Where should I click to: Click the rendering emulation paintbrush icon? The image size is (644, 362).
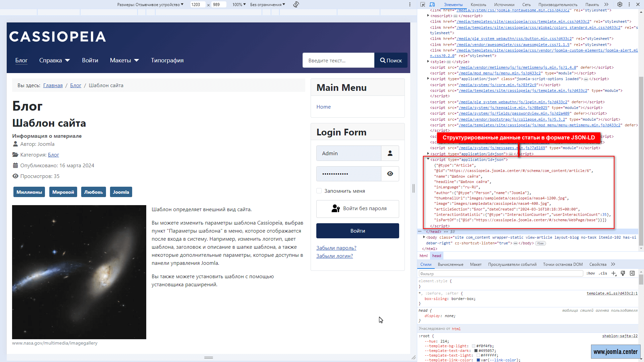[623, 274]
